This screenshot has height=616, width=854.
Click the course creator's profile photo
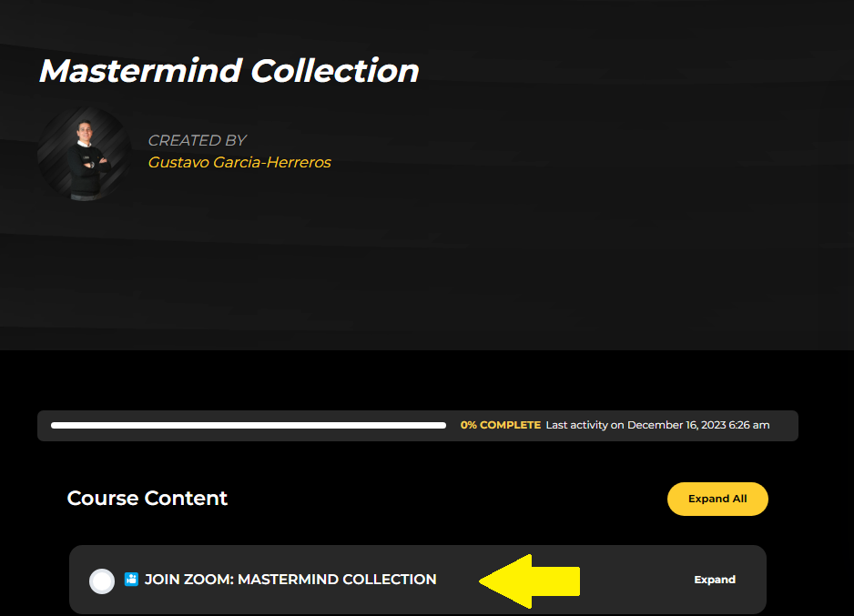tap(84, 152)
